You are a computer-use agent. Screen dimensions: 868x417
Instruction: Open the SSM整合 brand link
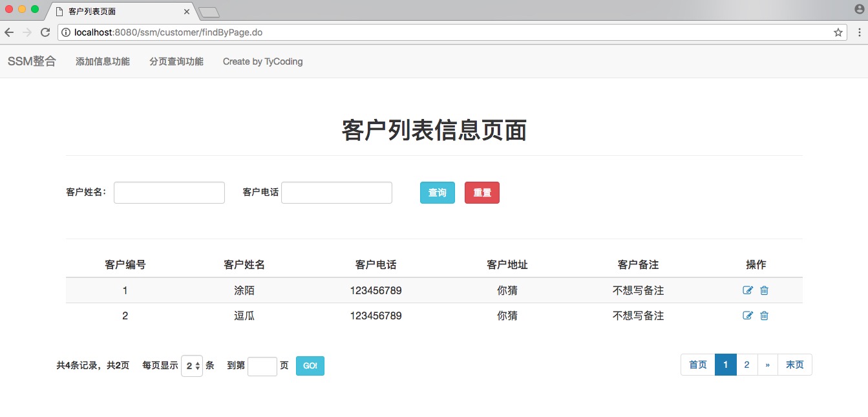tap(32, 61)
